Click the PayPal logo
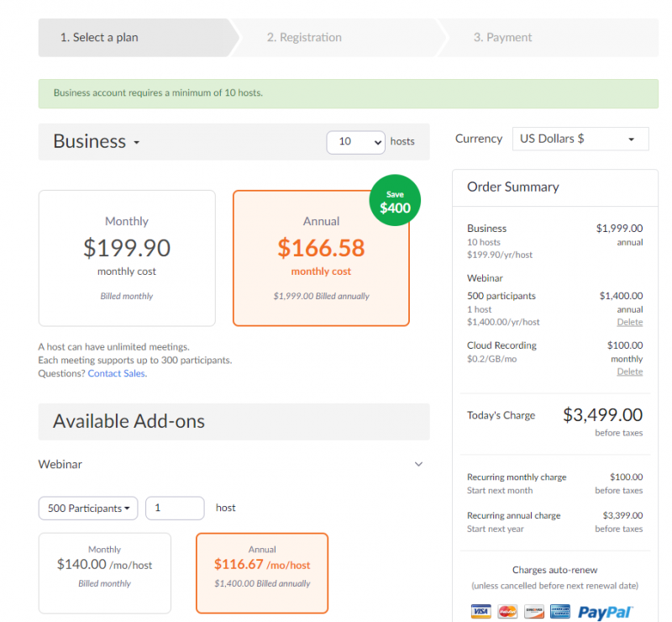The image size is (672, 622). click(x=605, y=612)
